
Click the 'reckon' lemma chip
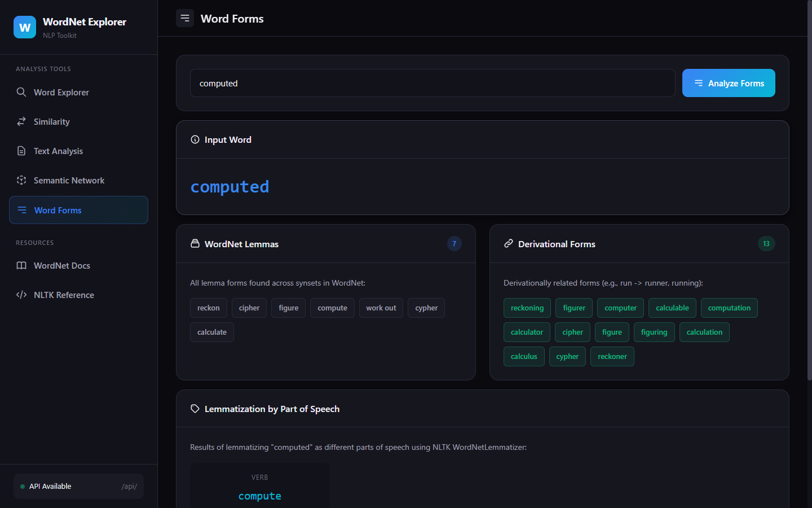pos(208,308)
